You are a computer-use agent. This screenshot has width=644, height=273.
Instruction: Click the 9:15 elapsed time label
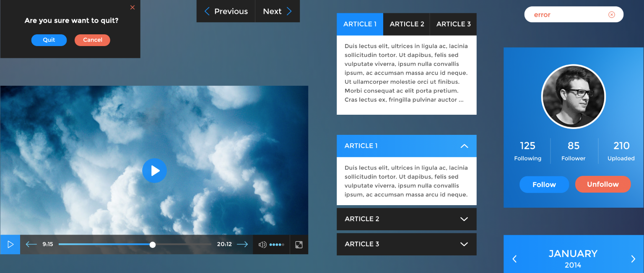(48, 244)
